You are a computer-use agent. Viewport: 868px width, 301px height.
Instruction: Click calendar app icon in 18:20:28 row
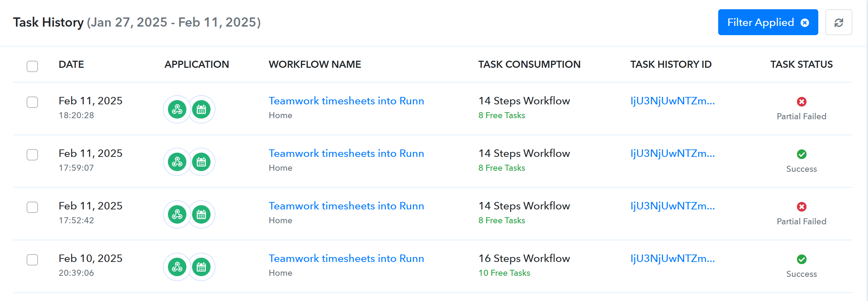(x=201, y=109)
